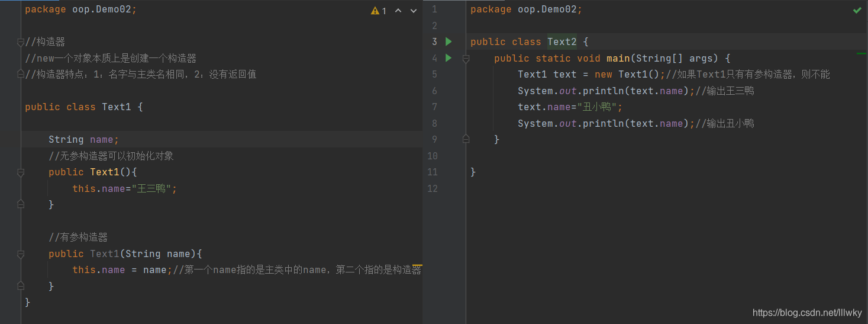
Task: Click 'new Text1()' expression on line 5
Action: coord(628,75)
